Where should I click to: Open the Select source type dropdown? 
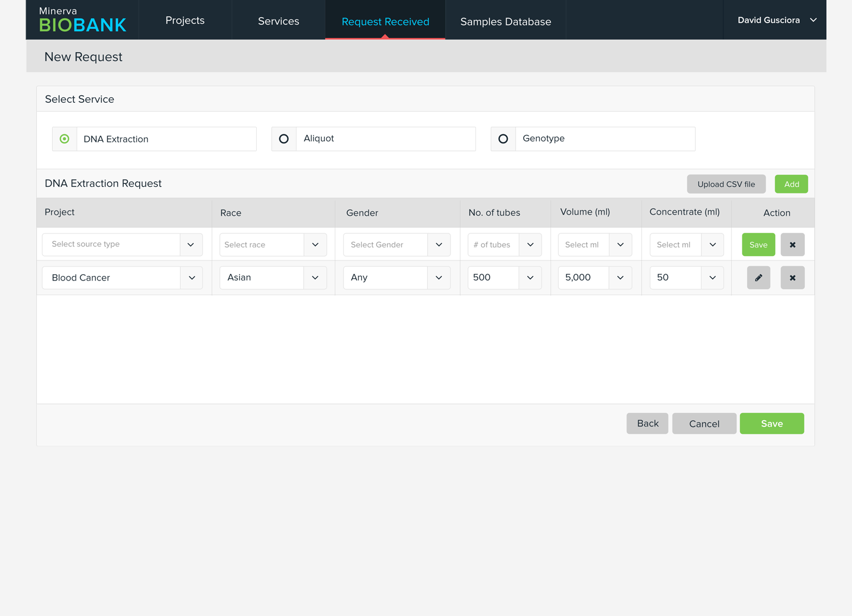122,245
